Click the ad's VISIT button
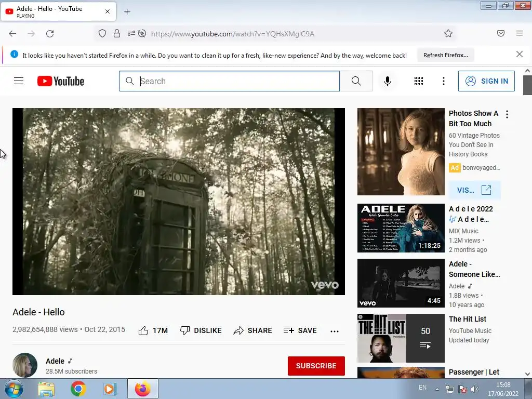Viewport: 532px width, 399px height. (x=474, y=190)
